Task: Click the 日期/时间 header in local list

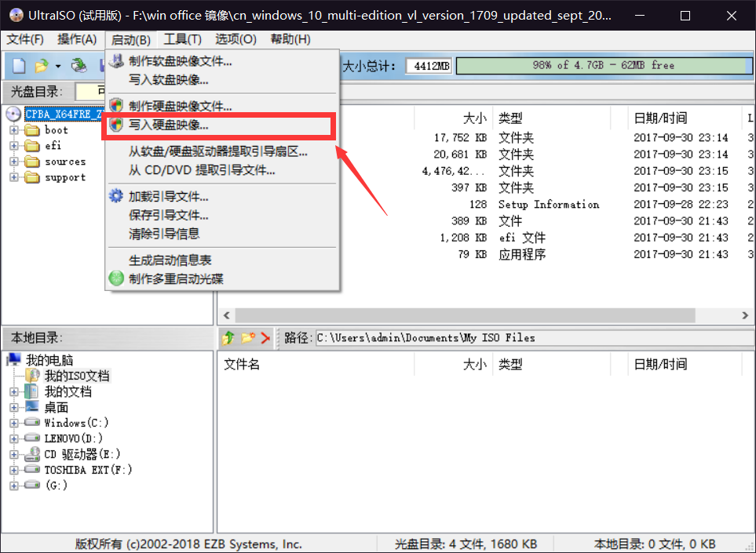Action: click(683, 364)
